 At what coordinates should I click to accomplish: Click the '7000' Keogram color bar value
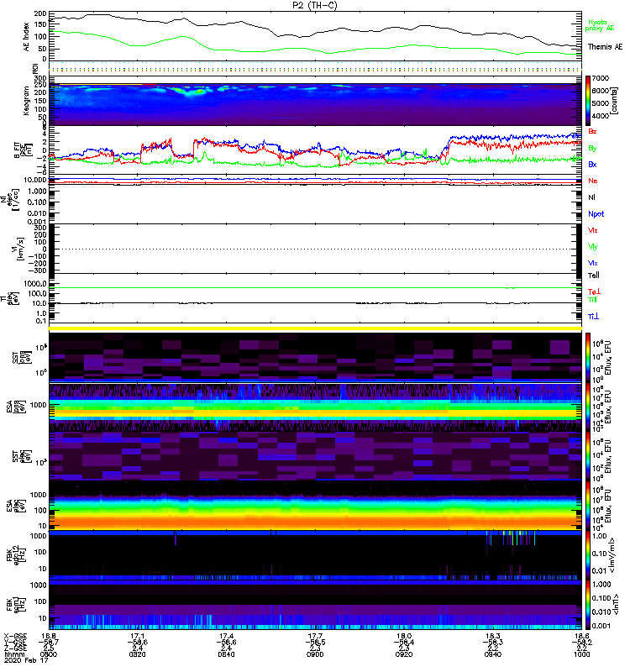tap(600, 78)
